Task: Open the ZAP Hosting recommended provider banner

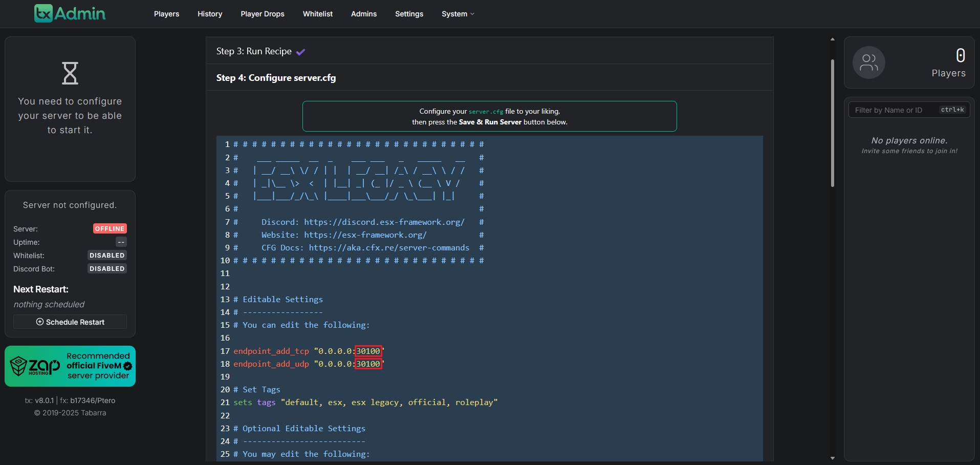Action: 70,366
